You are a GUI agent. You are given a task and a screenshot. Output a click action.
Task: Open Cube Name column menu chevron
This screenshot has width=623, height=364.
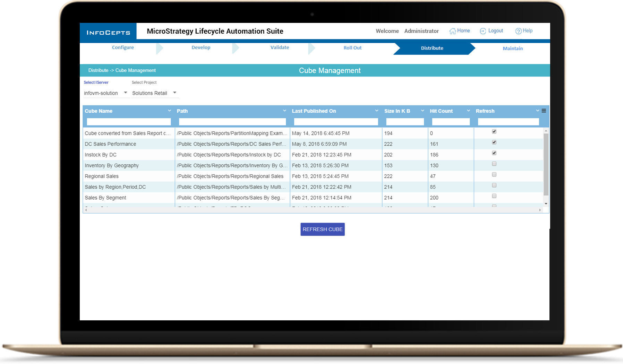coord(169,111)
